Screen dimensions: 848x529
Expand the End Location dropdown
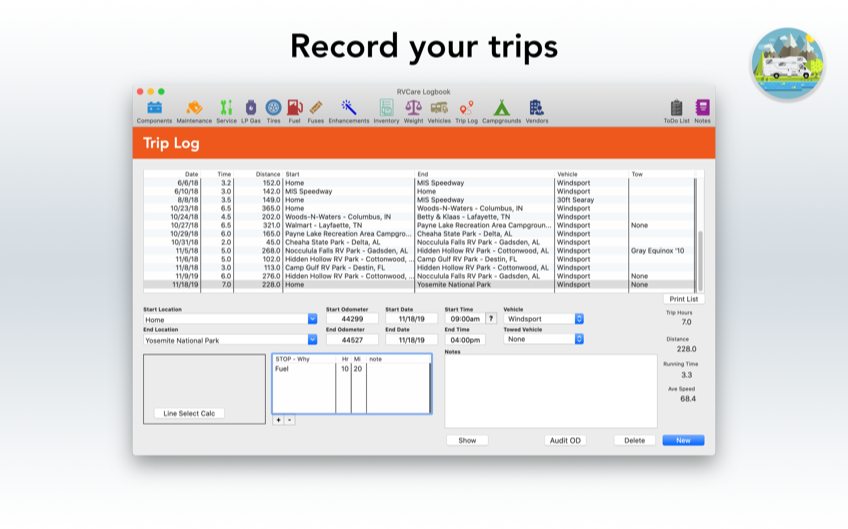click(312, 340)
